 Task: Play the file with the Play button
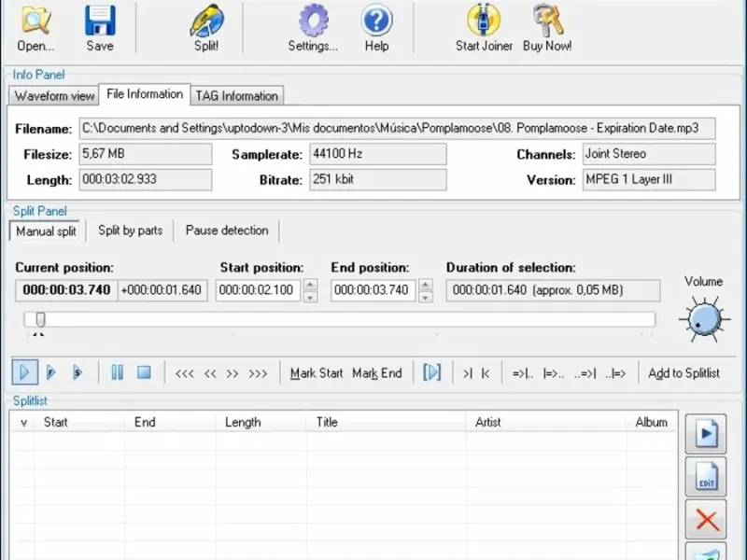pyautogui.click(x=25, y=372)
